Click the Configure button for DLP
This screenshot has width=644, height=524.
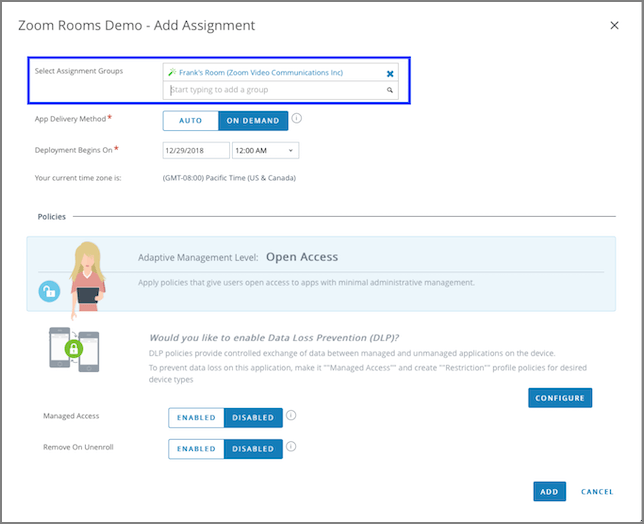pos(560,398)
